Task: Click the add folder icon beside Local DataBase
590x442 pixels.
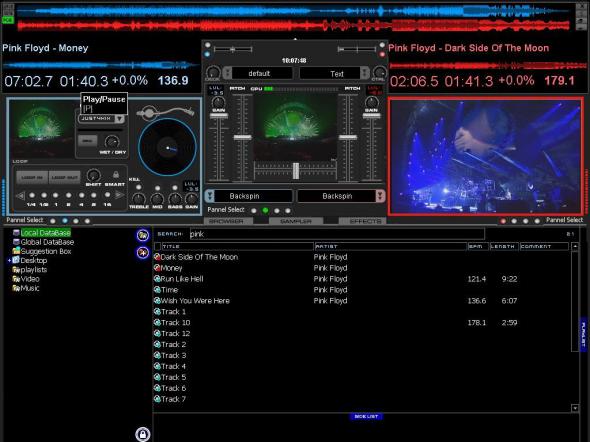Action: click(143, 235)
